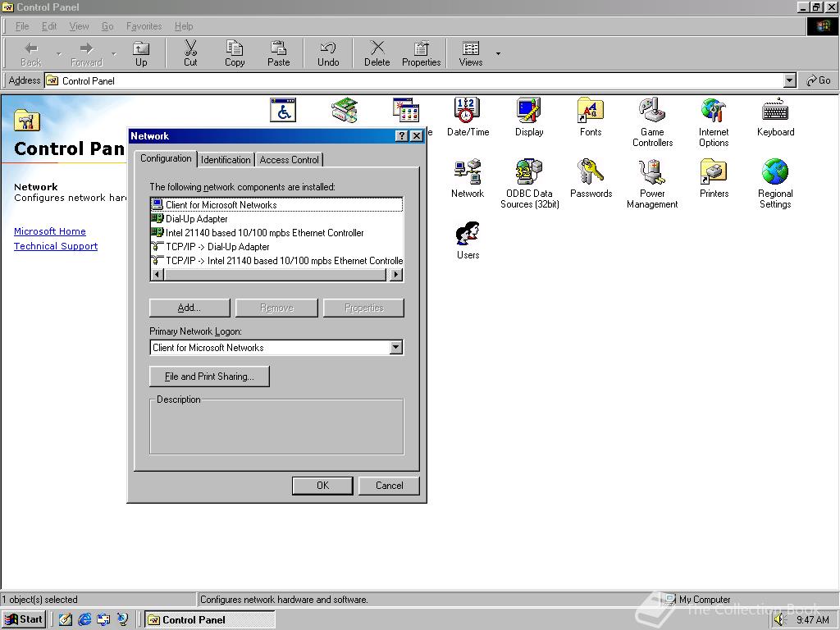Expand the Views dropdown arrow
840x630 pixels.
click(x=498, y=53)
